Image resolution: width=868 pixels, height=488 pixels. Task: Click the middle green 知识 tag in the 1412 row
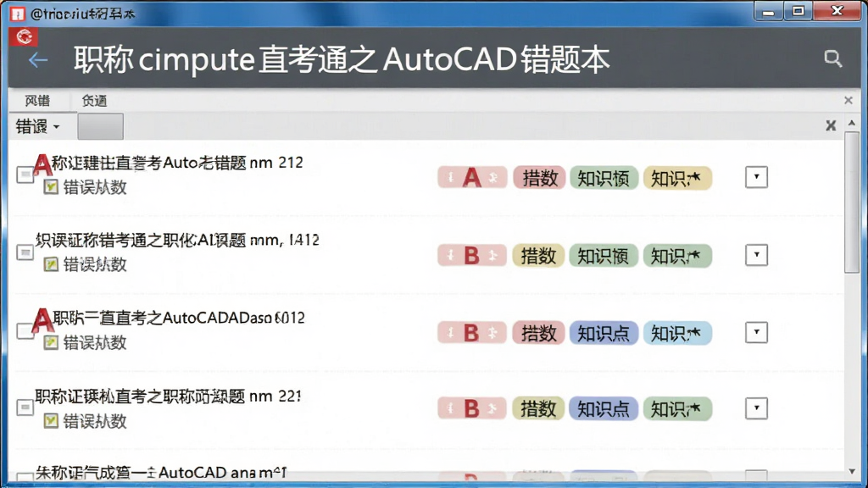(604, 256)
